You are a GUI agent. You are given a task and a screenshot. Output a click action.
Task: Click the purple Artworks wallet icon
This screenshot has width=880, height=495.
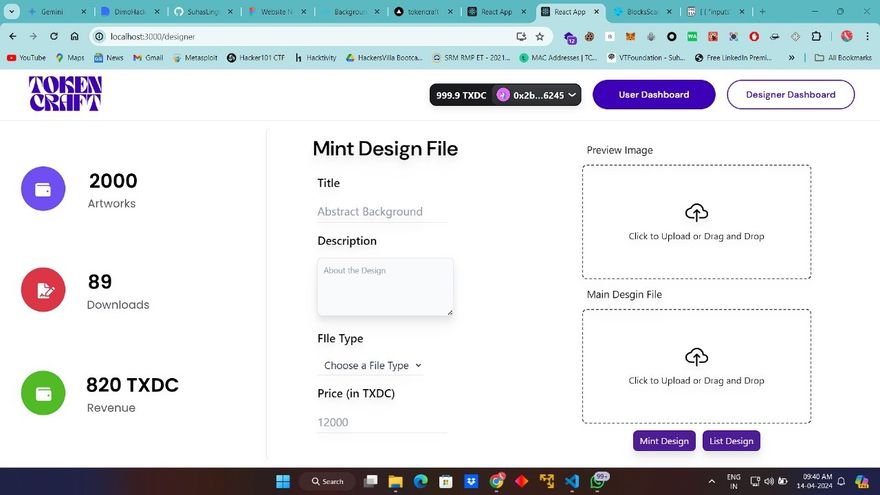pyautogui.click(x=43, y=189)
